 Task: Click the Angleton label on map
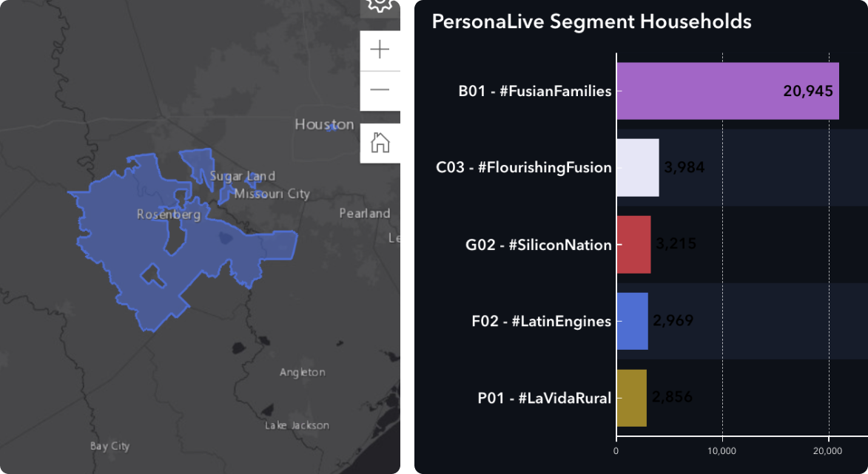pos(302,372)
